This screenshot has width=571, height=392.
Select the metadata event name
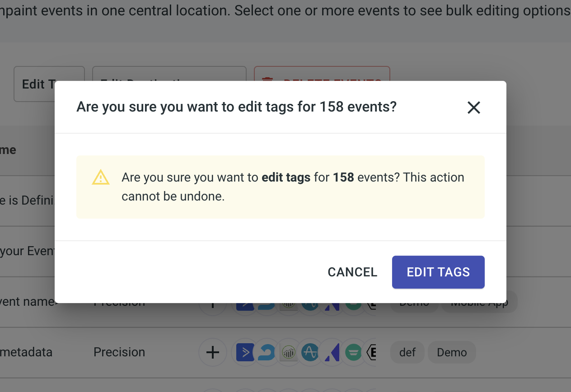click(26, 352)
